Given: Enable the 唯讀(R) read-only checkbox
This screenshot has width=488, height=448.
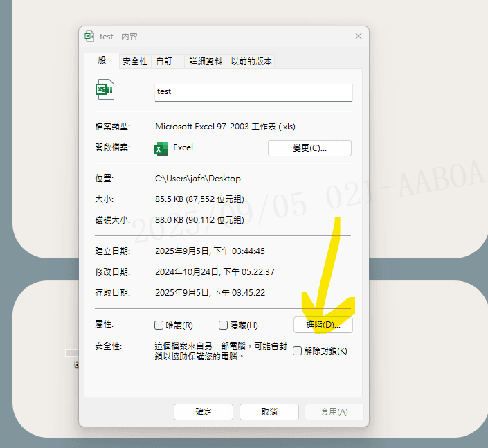Looking at the screenshot, I should (159, 325).
